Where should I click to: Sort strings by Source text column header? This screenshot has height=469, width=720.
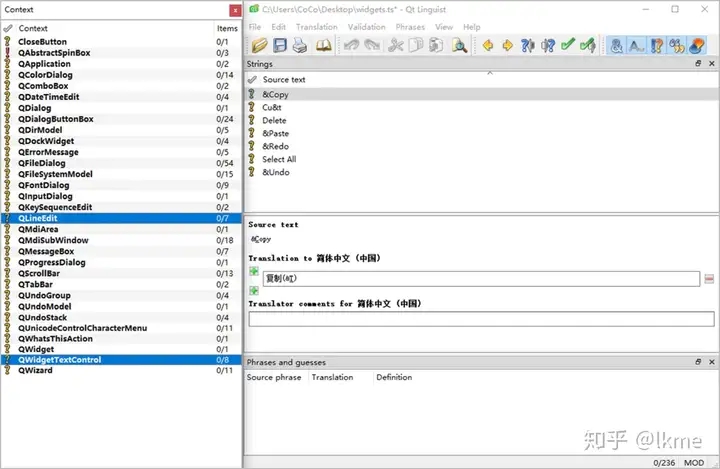(284, 80)
